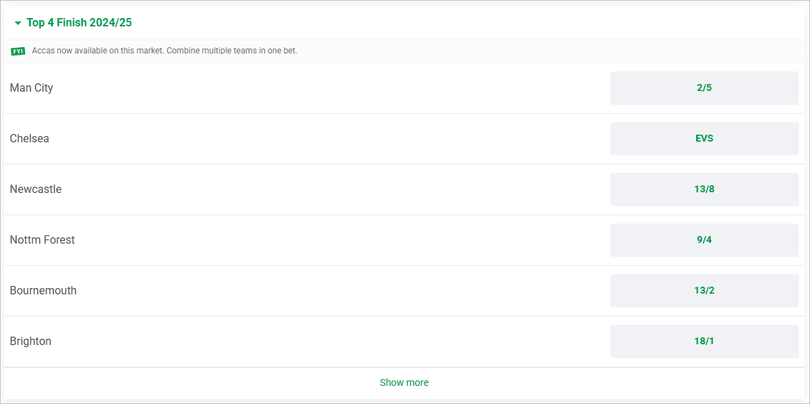Image resolution: width=810 pixels, height=404 pixels.
Task: Click the Chelsea team name
Action: 29,138
